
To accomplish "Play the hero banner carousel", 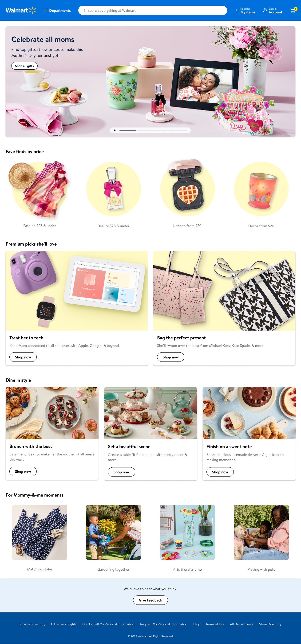I will (115, 130).
